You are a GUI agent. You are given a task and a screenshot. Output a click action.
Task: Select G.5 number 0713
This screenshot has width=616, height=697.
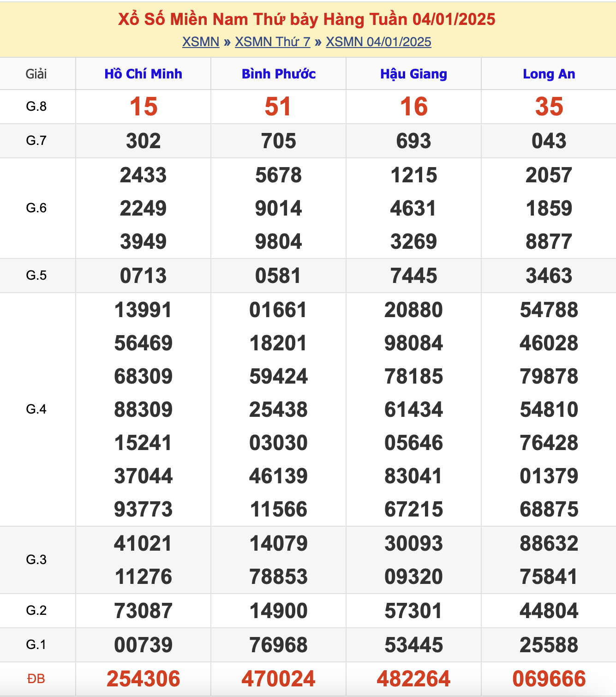[x=144, y=276]
